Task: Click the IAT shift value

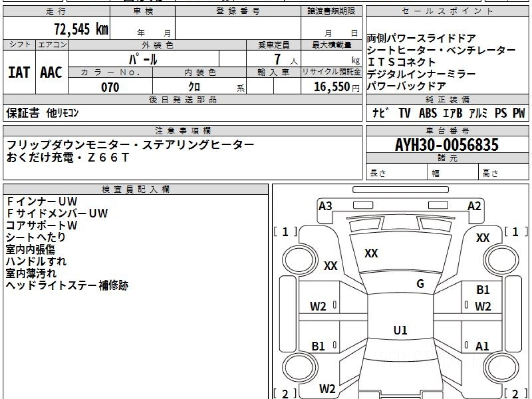Action: tap(19, 73)
